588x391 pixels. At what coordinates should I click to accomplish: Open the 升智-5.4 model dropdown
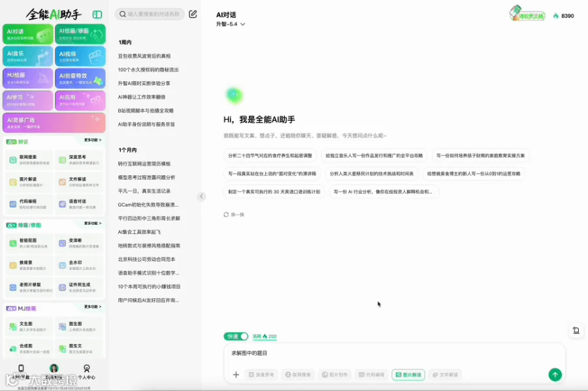point(231,24)
